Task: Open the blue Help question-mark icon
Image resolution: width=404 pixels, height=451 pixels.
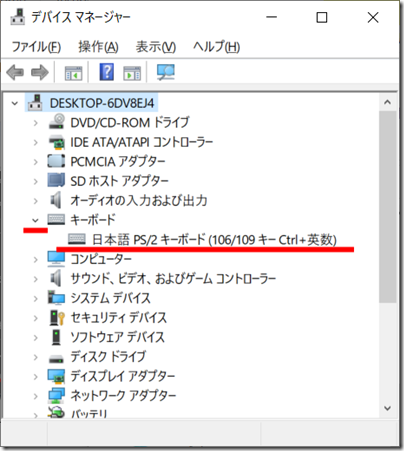Action: (x=107, y=72)
